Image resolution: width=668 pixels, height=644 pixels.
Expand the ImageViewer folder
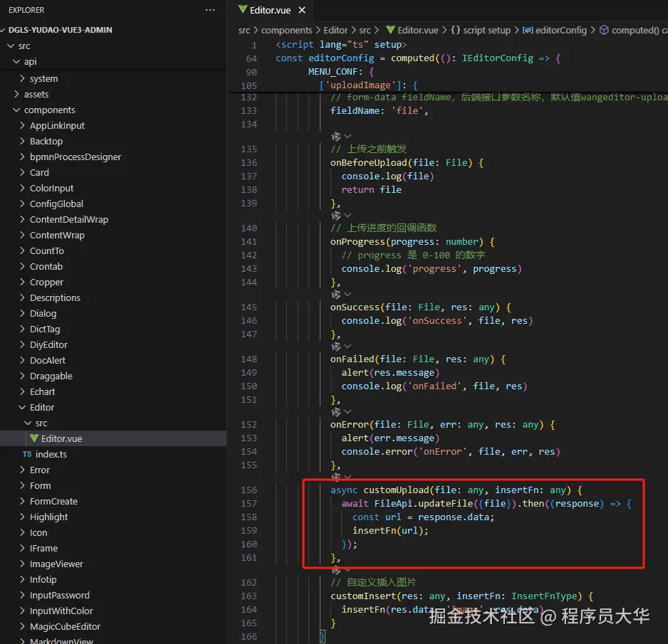click(x=22, y=564)
